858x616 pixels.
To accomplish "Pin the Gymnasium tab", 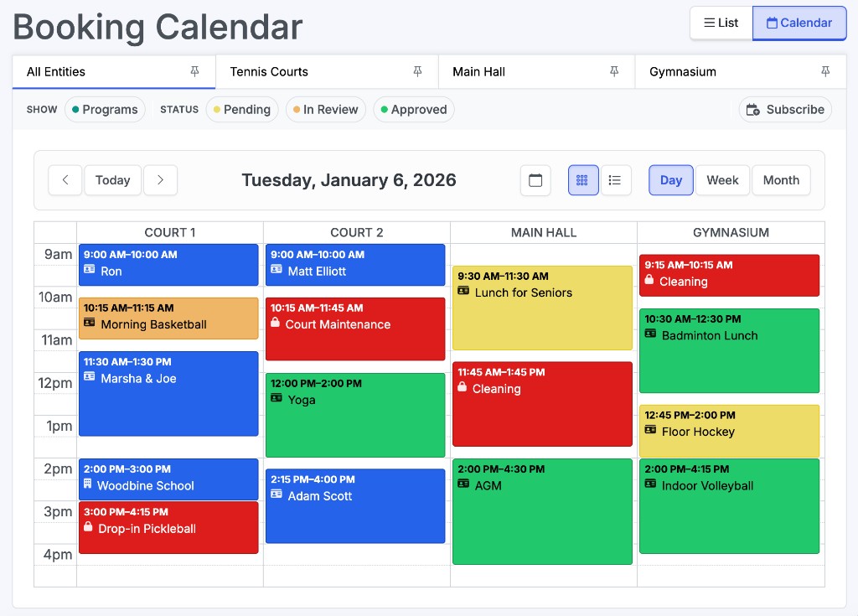I will (x=825, y=72).
